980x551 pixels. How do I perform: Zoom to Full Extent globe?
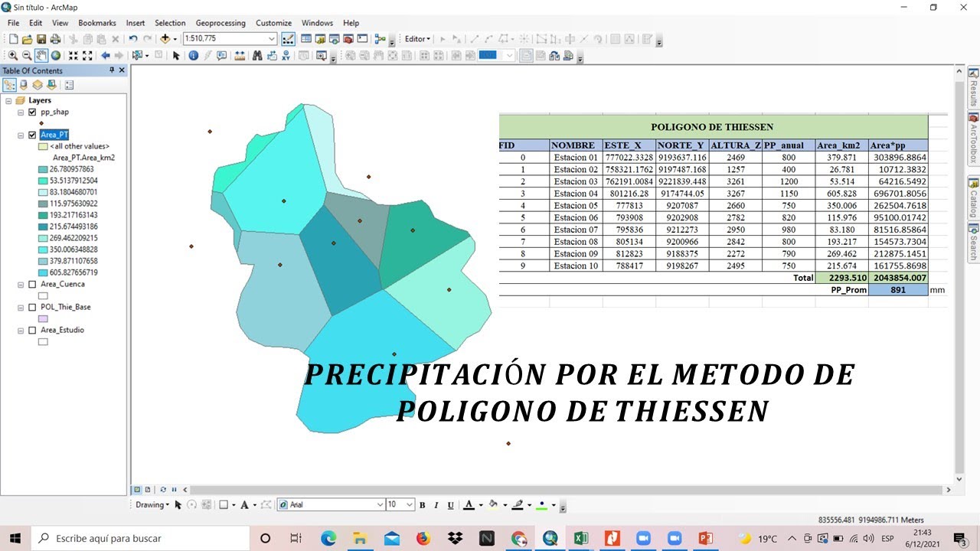tap(56, 55)
